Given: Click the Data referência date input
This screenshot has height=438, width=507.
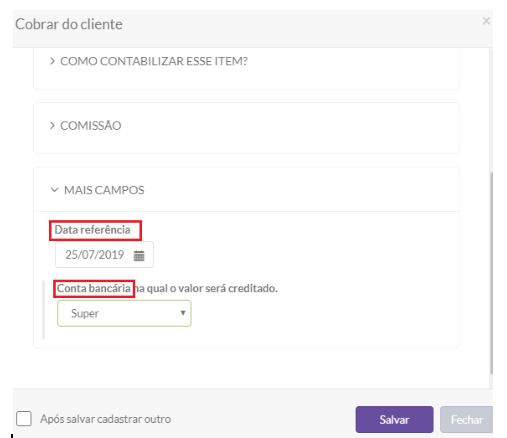Looking at the screenshot, I should click(x=104, y=255).
